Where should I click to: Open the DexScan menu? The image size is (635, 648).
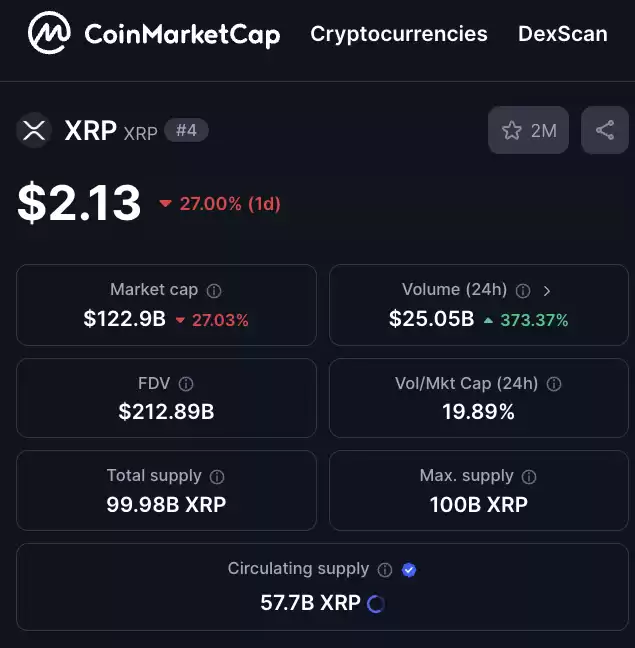click(x=563, y=34)
